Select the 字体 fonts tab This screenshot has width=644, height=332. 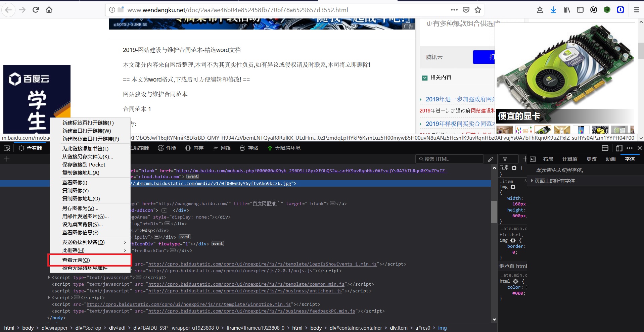[630, 159]
